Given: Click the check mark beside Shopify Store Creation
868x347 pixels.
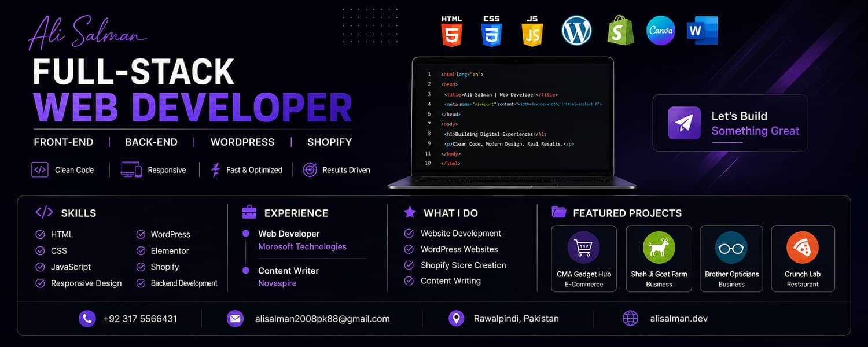Looking at the screenshot, I should point(409,265).
